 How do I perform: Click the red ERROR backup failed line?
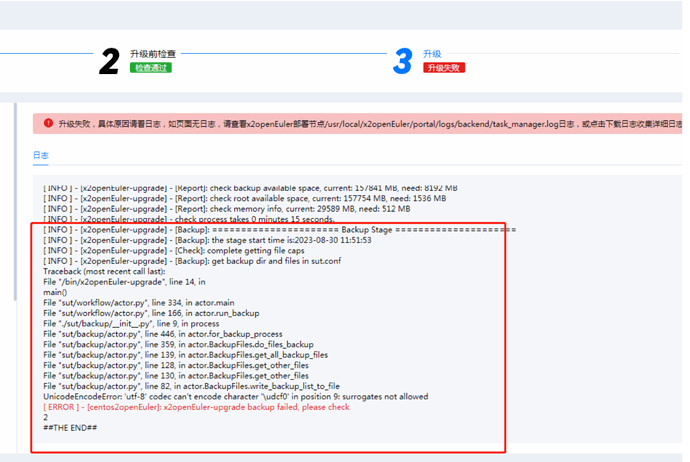pos(196,407)
